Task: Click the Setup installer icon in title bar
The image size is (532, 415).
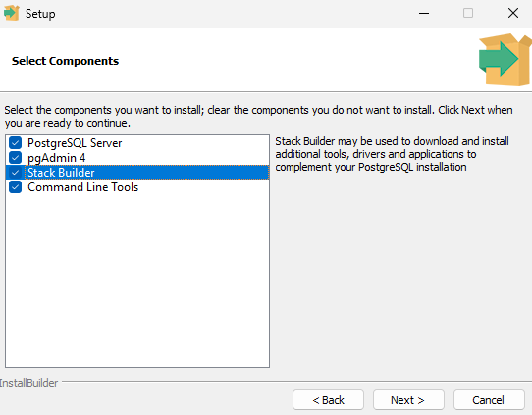Action: click(11, 13)
